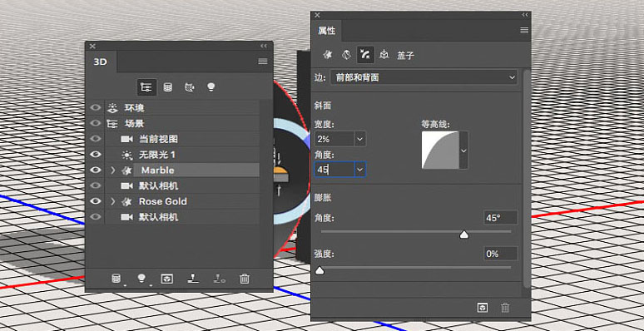
Task: Collapse the 属性 panel double arrows
Action: pyautogui.click(x=524, y=15)
